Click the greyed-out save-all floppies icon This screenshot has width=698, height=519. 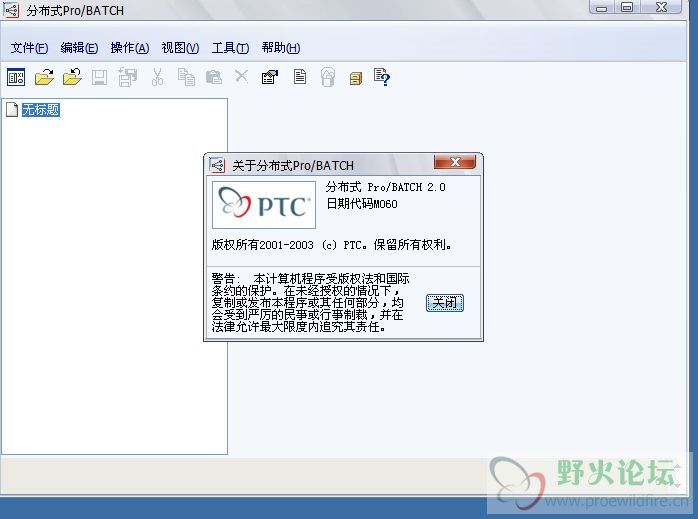coord(127,77)
